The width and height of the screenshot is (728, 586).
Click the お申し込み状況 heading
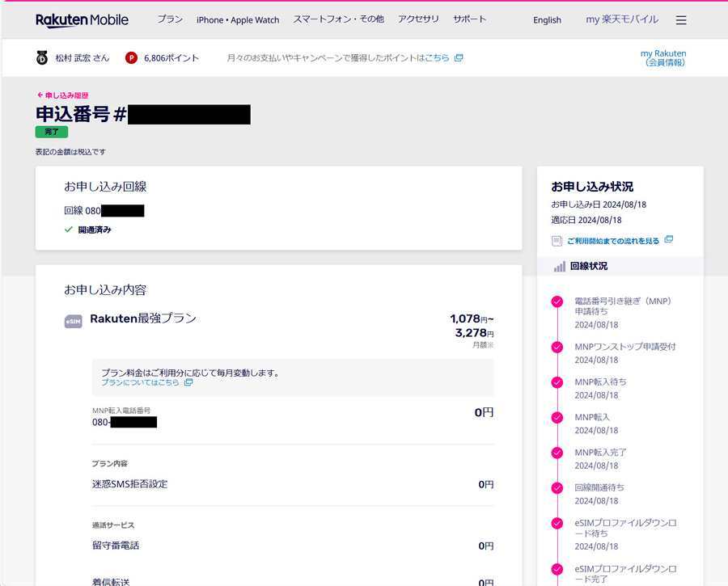(592, 187)
